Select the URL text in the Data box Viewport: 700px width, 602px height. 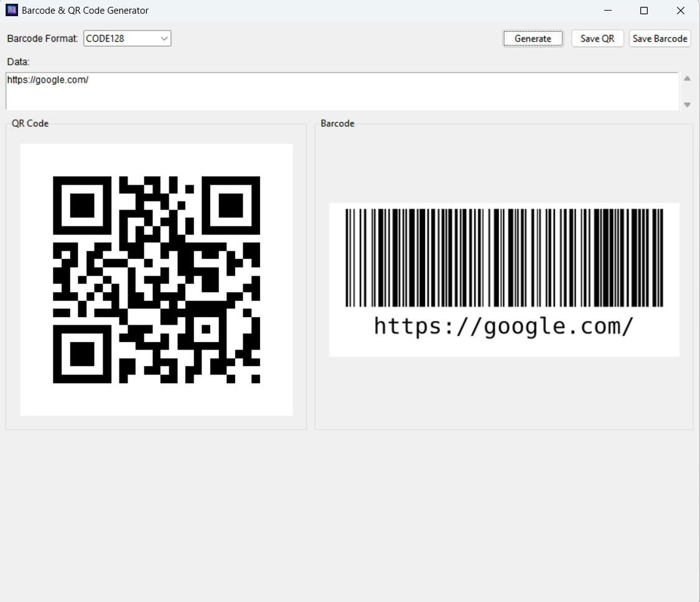click(47, 80)
